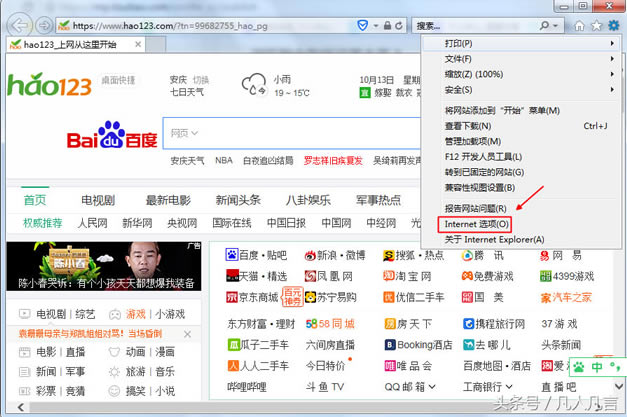
Task: Select 兼容性视图设置(B) menu item
Action: (x=521, y=188)
